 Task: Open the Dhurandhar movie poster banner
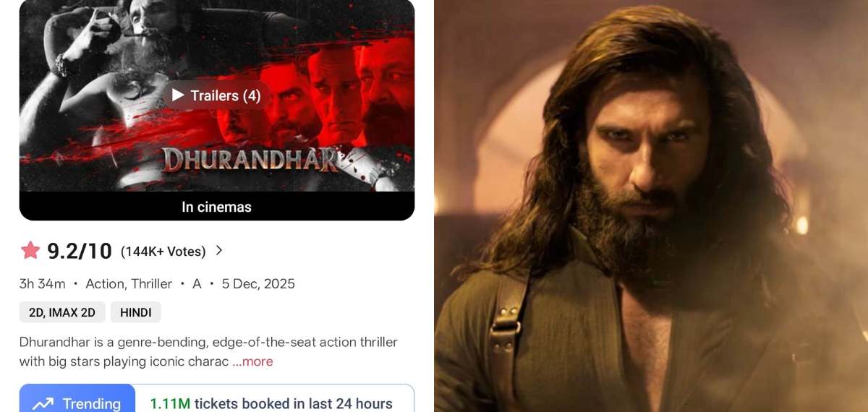(217, 95)
